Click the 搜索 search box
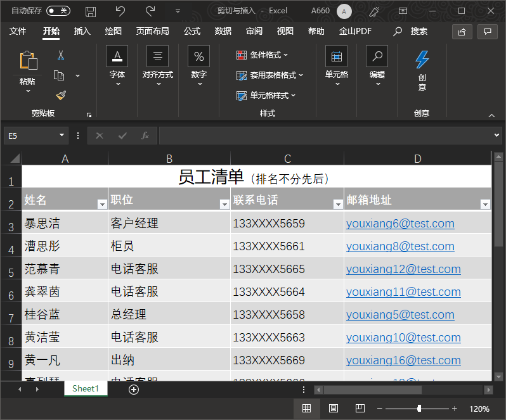Image resolution: width=506 pixels, height=420 pixels. click(410, 31)
